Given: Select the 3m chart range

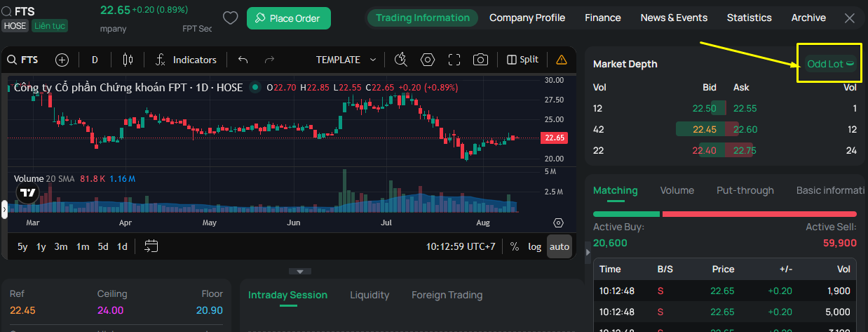Looking at the screenshot, I should [61, 246].
